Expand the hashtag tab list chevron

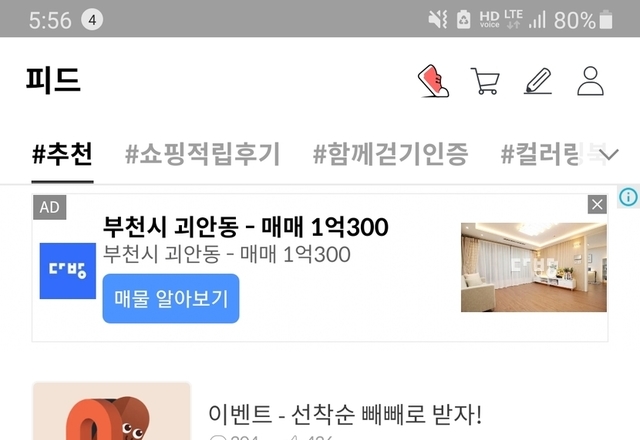pos(609,154)
